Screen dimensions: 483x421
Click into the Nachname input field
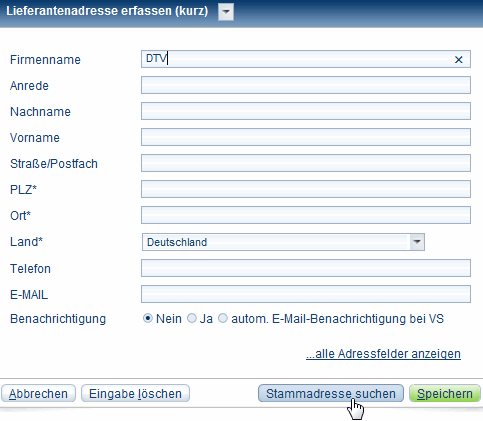coord(306,111)
